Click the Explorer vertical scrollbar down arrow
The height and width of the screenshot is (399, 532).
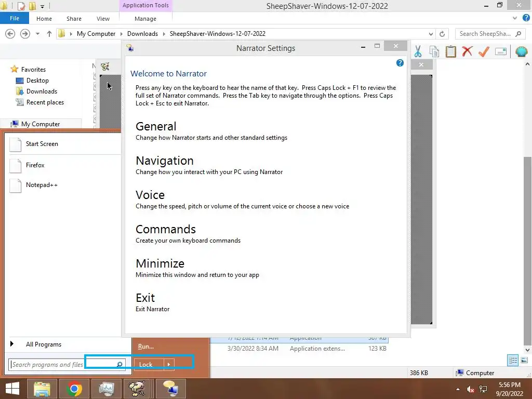coord(527,350)
